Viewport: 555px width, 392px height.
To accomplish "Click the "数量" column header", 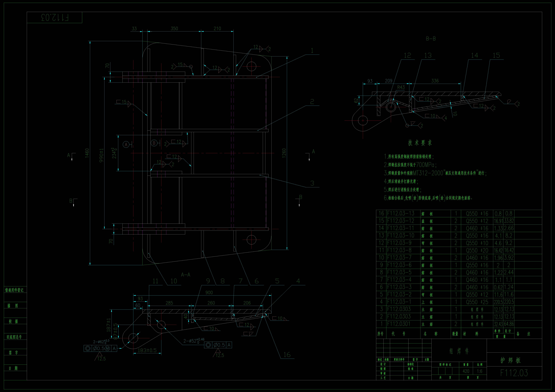I will [455, 334].
